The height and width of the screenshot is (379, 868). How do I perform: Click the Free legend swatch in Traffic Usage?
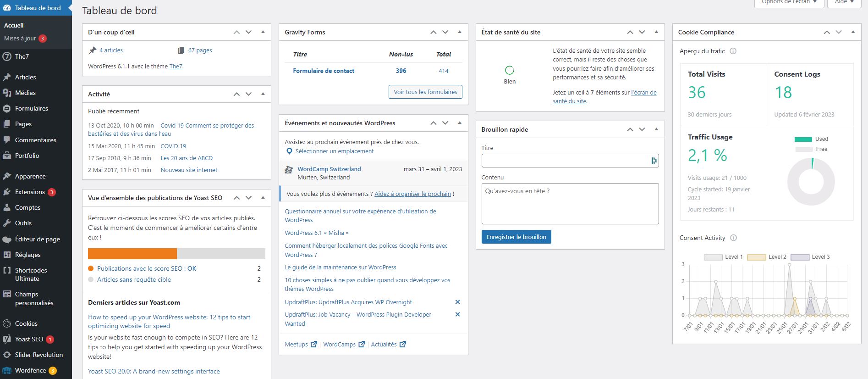[x=803, y=149]
